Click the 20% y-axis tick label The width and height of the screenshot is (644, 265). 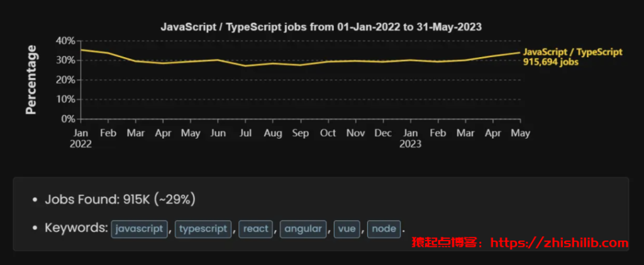pos(65,80)
